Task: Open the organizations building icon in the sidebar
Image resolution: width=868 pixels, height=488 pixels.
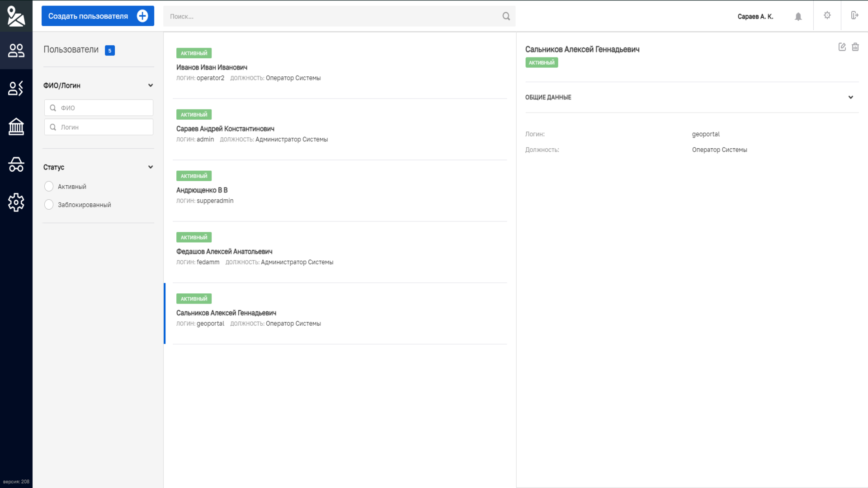Action: [x=16, y=126]
